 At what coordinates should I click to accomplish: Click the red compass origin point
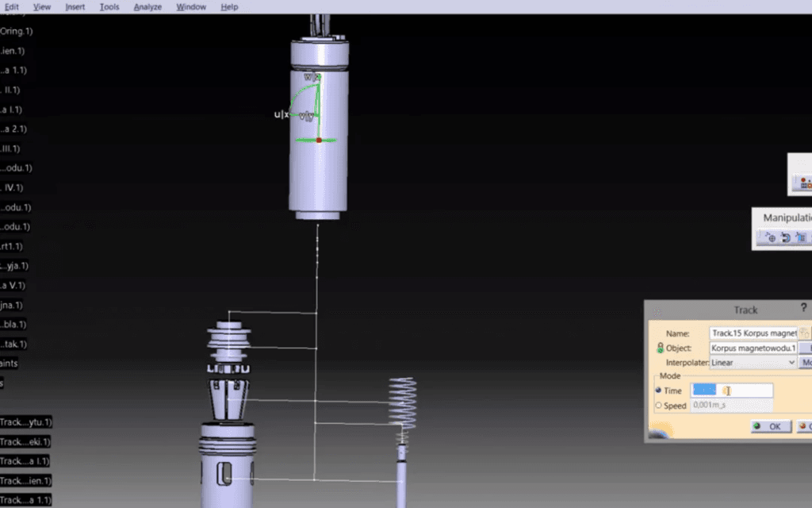coord(319,140)
